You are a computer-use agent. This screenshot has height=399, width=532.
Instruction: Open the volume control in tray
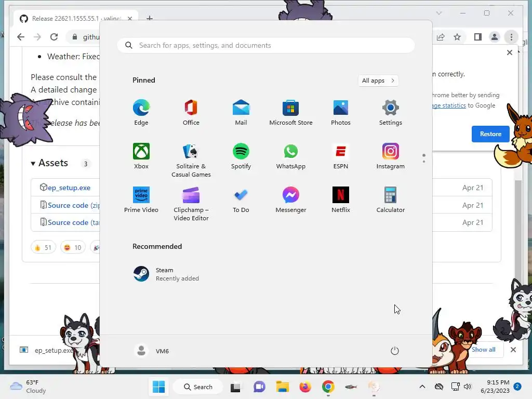tap(468, 387)
